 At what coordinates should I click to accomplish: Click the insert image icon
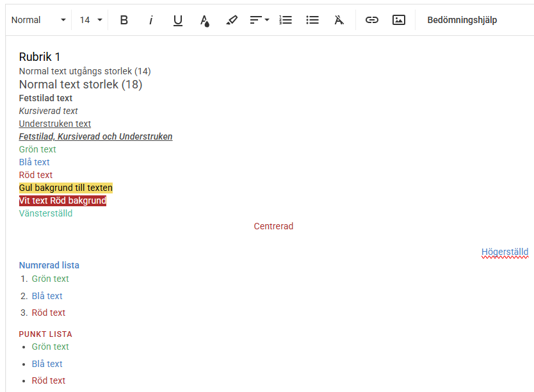[x=399, y=20]
